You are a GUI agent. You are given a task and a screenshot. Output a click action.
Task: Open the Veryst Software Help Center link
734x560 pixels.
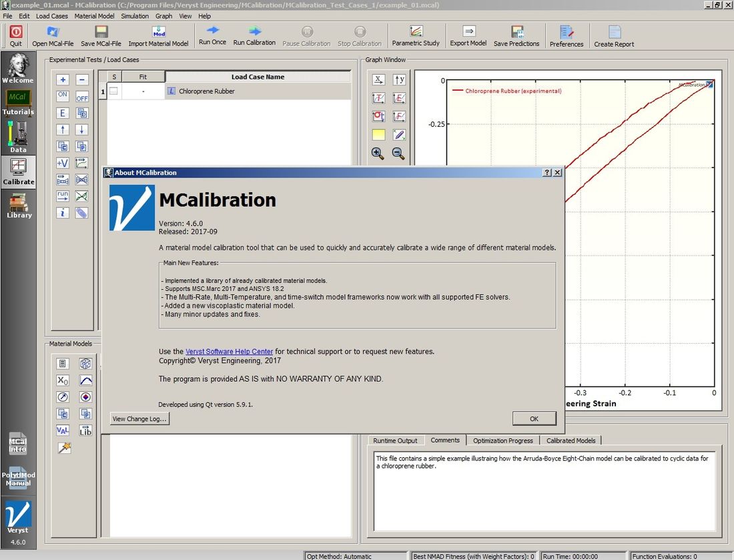(229, 351)
